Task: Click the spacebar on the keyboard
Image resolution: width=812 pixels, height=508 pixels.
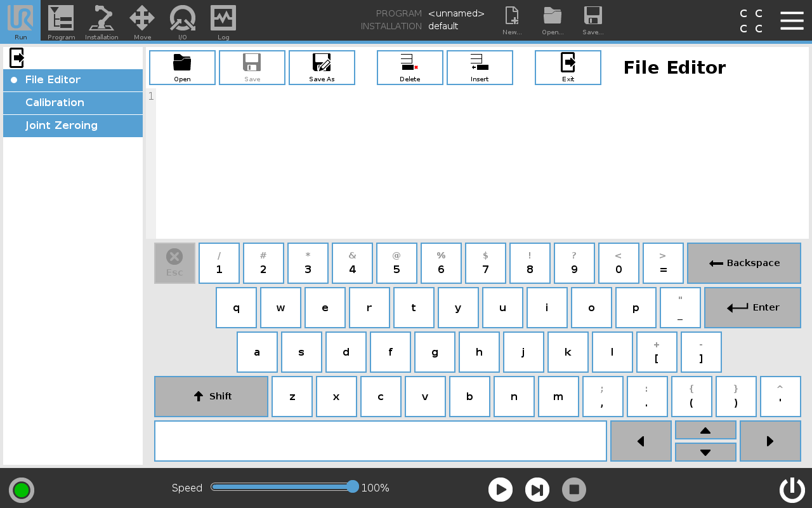Action: 381,441
